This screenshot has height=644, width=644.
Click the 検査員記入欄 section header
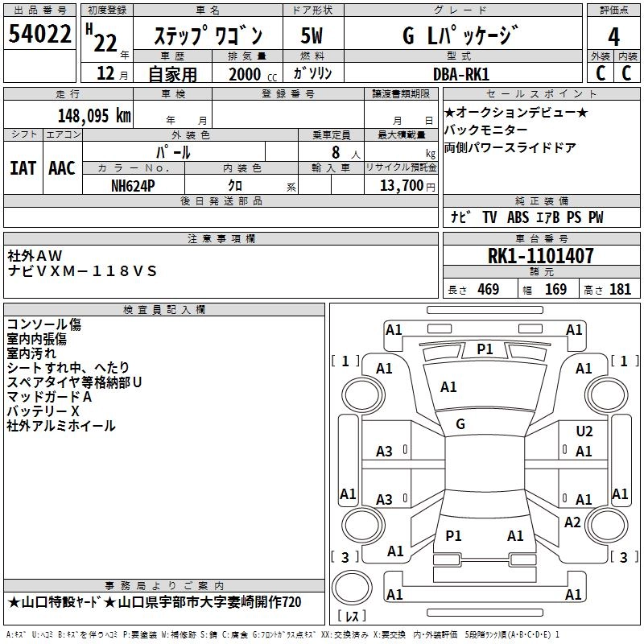click(x=164, y=310)
